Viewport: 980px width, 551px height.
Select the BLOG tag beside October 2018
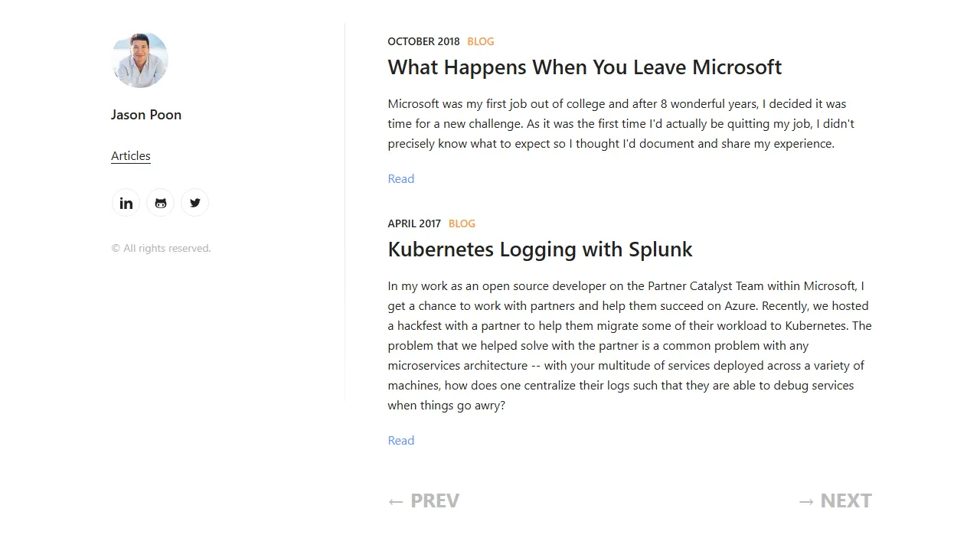point(481,42)
